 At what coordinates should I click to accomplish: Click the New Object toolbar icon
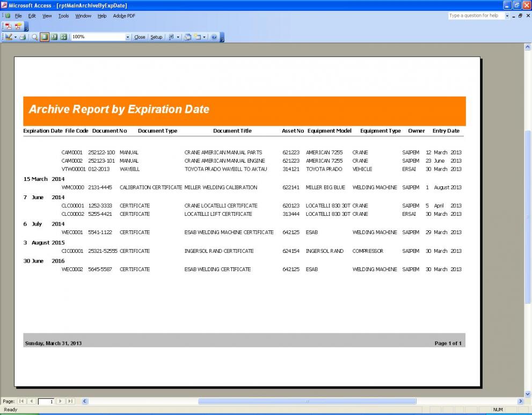pyautogui.click(x=198, y=37)
